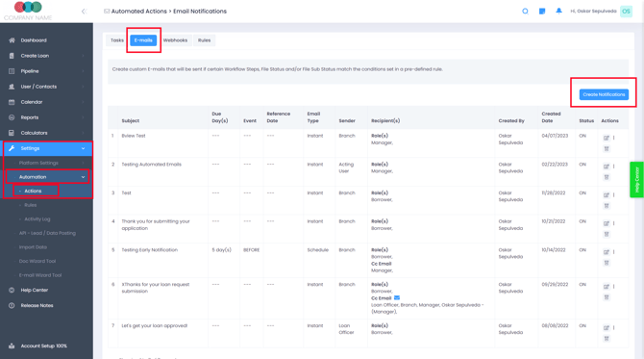The height and width of the screenshot is (359, 644).
Task: Delete the 'Testing Early Notification' row
Action: (607, 263)
